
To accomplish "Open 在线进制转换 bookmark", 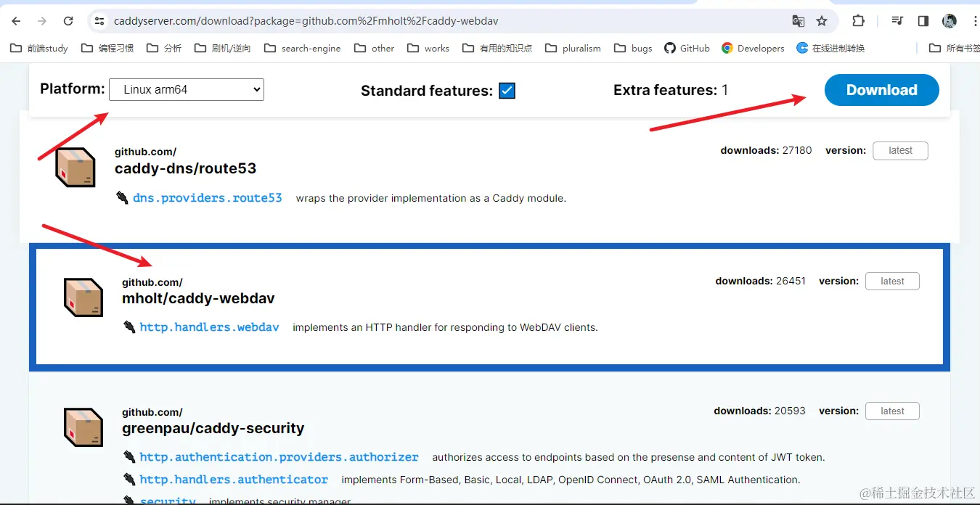I will 830,48.
